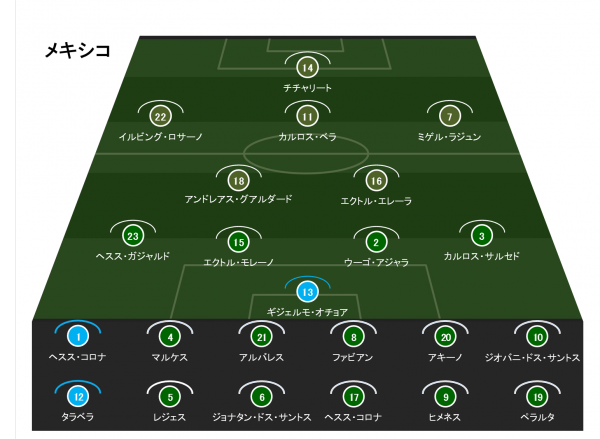Screen dimensions: 600x439
Task: Select substitute number 21 アルバレス
Action: pyautogui.click(x=262, y=337)
